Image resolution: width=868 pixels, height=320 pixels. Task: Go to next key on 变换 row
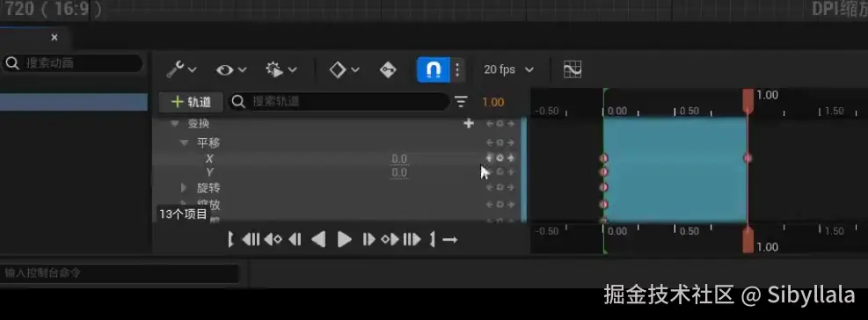click(510, 123)
